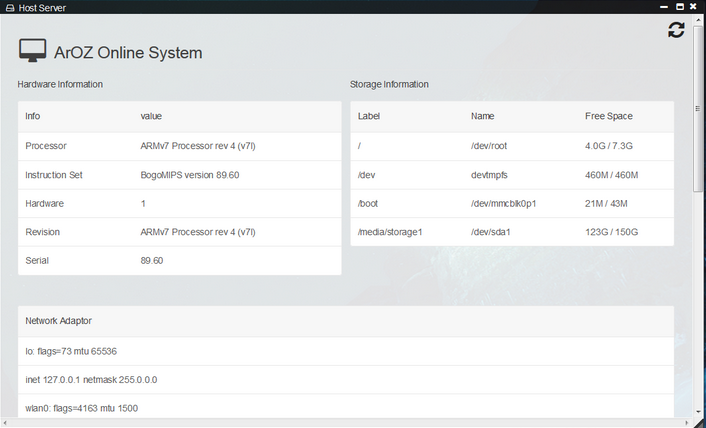This screenshot has width=706, height=428.
Task: Select the BogoMIPS version 89.60 value
Action: click(190, 175)
